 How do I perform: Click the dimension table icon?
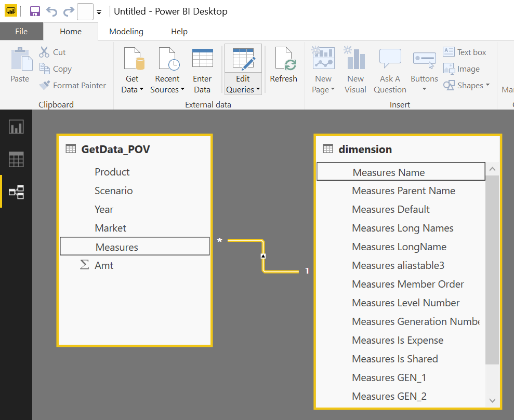click(x=328, y=149)
